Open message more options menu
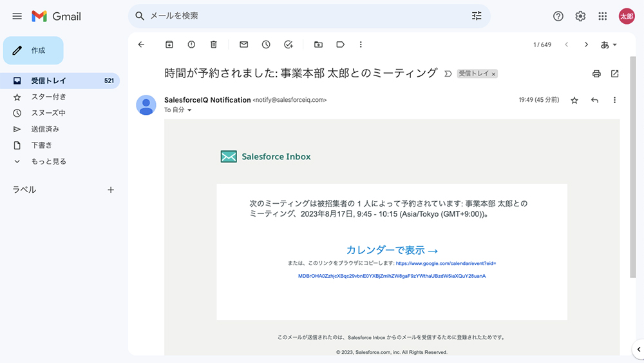The height and width of the screenshot is (363, 644). 614,101
